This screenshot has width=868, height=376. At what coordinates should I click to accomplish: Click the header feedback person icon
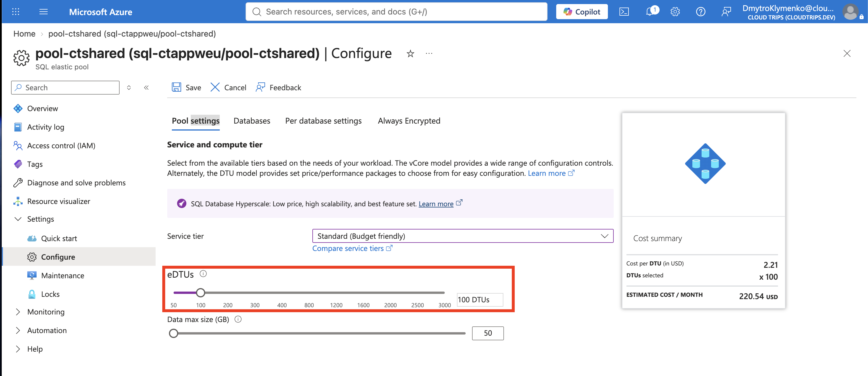click(726, 12)
